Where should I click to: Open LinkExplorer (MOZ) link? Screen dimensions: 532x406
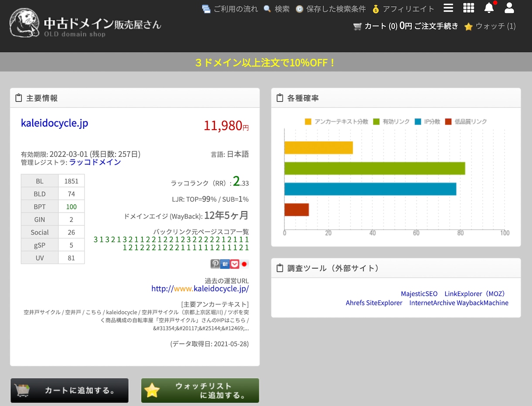(477, 294)
